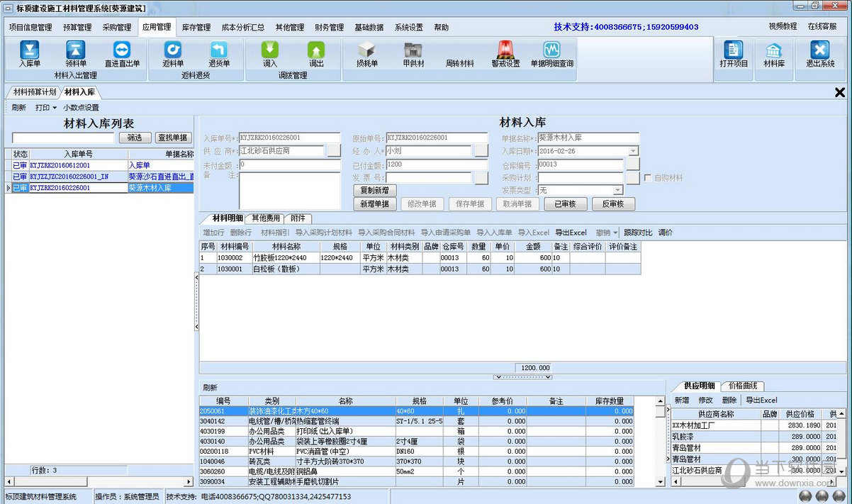Switch to the 材料预算计划 tab

tap(34, 92)
